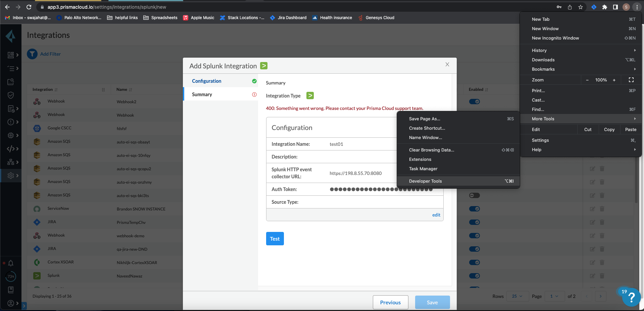The width and height of the screenshot is (644, 311).
Task: Click the edit pencil icon for Splunk row
Action: pyautogui.click(x=592, y=276)
